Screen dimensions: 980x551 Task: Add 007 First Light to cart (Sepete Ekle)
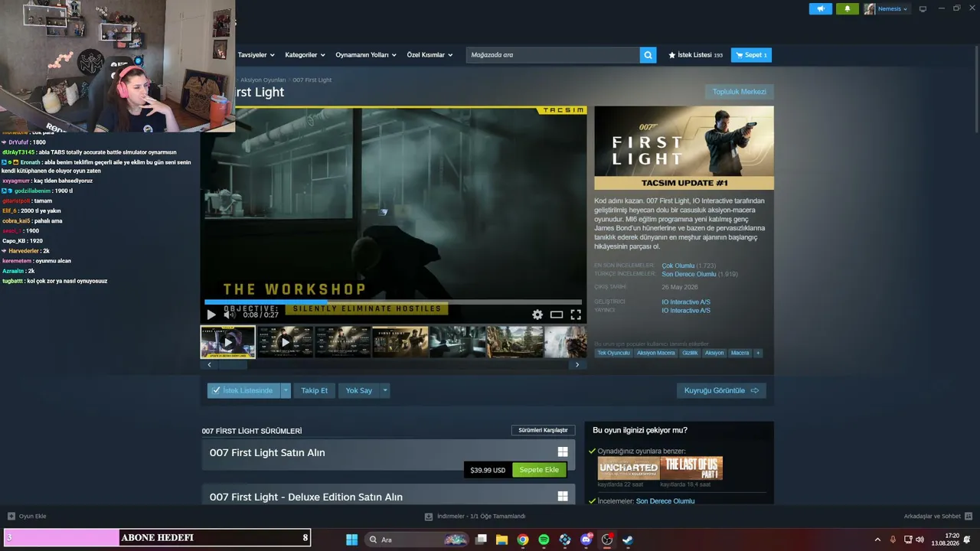(539, 470)
